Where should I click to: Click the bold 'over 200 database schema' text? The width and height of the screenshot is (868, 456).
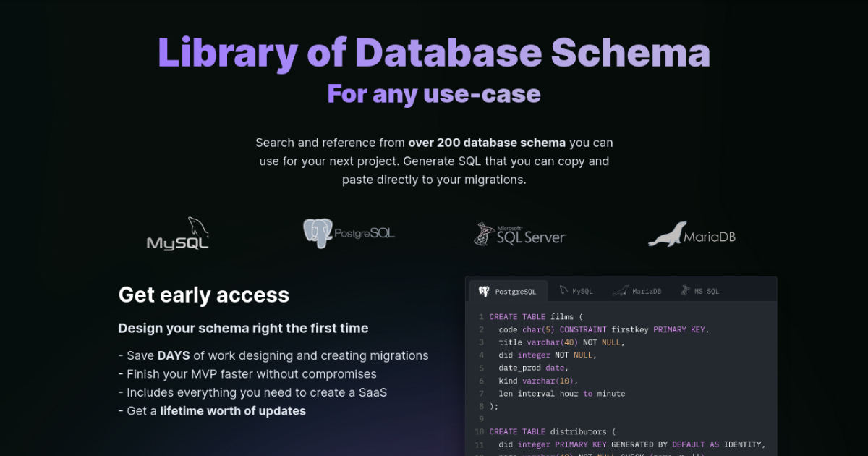coord(487,143)
